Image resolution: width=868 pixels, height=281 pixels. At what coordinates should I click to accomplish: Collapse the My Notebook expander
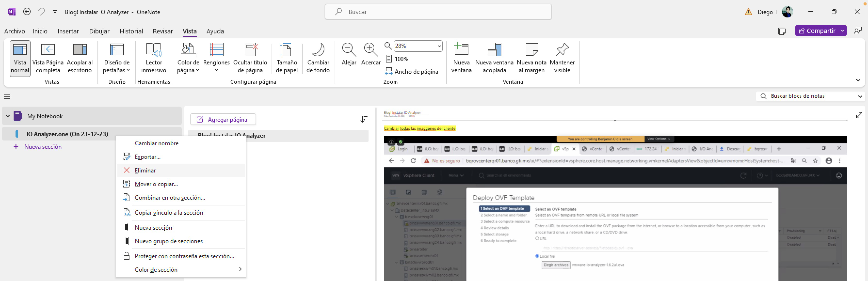(x=8, y=116)
